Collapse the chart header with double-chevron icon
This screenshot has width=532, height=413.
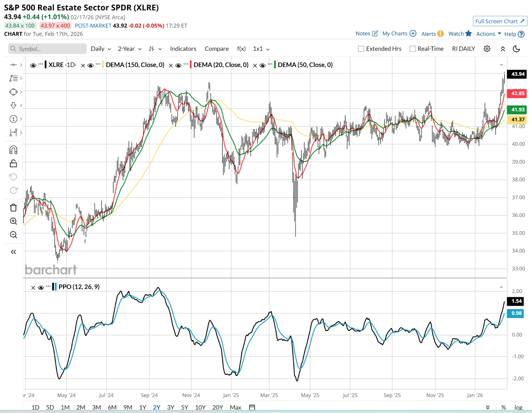tap(503, 49)
